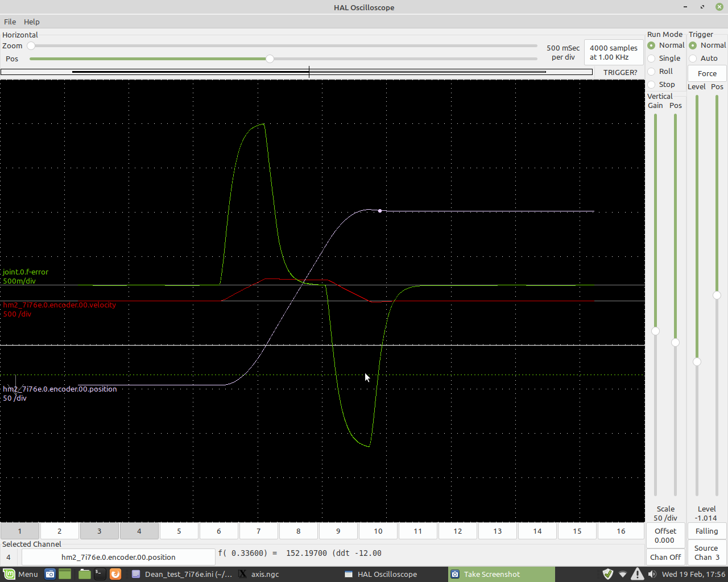
Task: Toggle the Falling trigger edge button
Action: 706,531
